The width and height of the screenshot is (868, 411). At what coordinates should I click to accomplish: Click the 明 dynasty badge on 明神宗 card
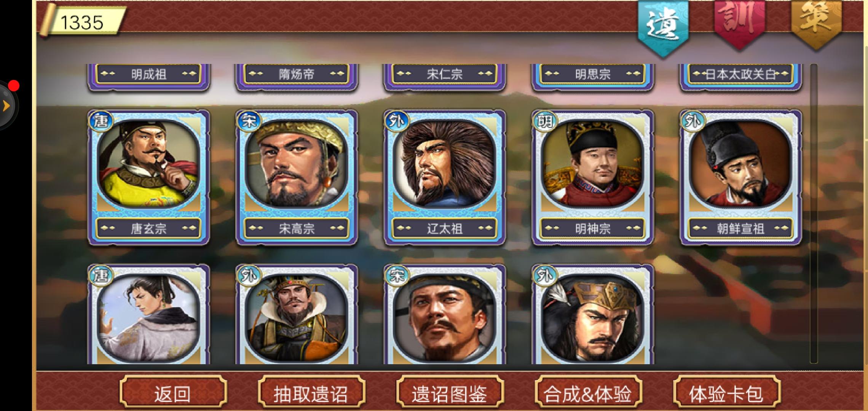(545, 122)
